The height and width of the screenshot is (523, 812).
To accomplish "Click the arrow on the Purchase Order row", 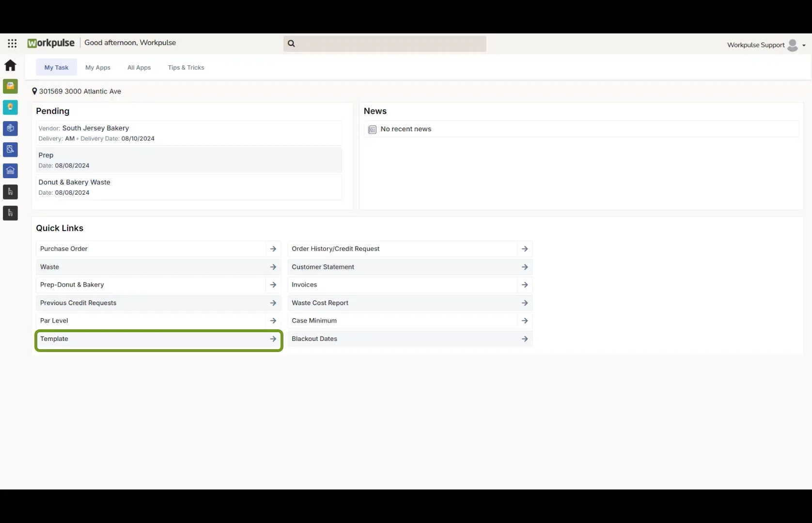I will click(273, 249).
